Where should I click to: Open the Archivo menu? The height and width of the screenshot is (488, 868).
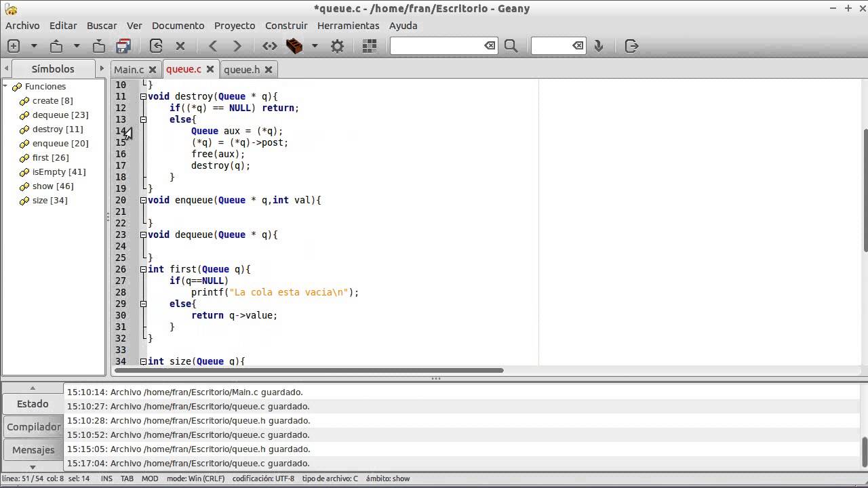point(22,25)
